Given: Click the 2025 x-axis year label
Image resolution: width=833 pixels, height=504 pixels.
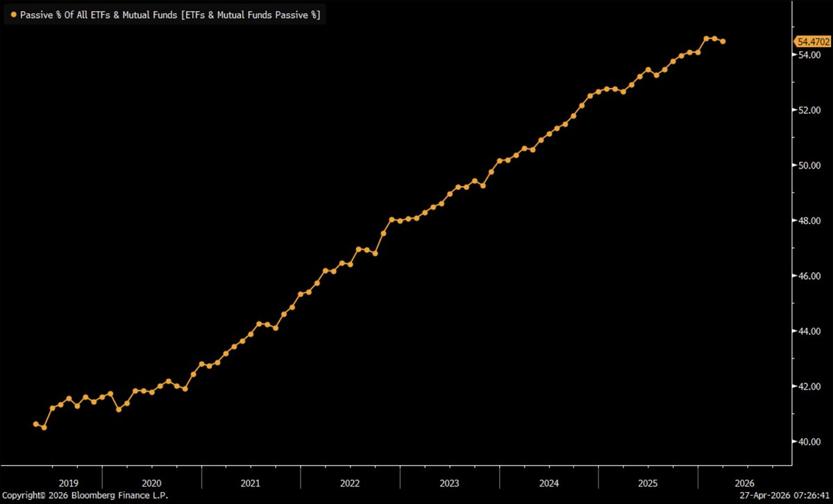Looking at the screenshot, I should point(648,482).
